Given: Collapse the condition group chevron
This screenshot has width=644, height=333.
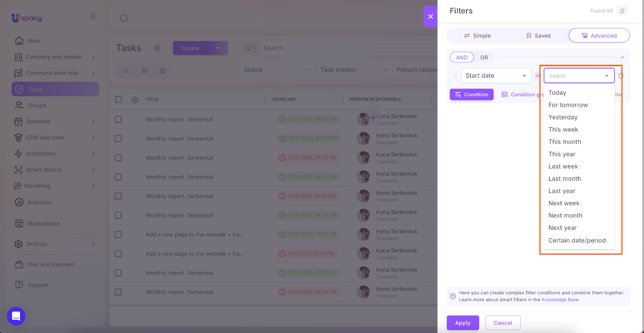Looking at the screenshot, I should click(622, 58).
